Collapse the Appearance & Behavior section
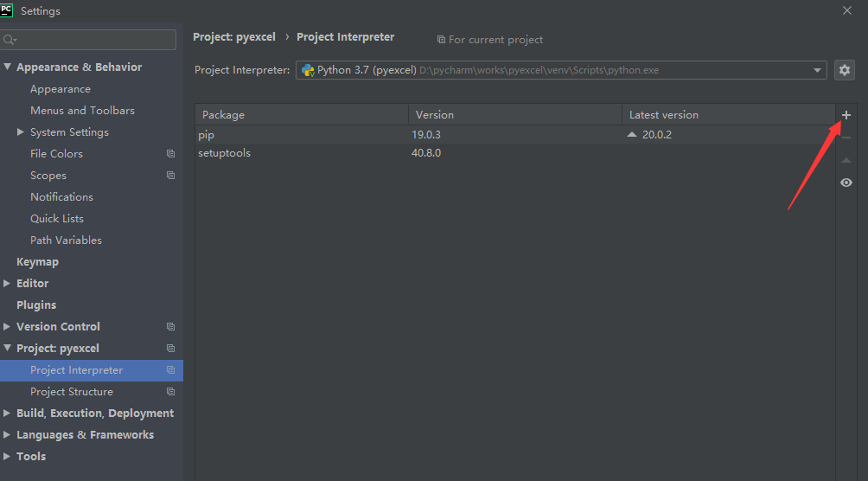 pos(7,67)
